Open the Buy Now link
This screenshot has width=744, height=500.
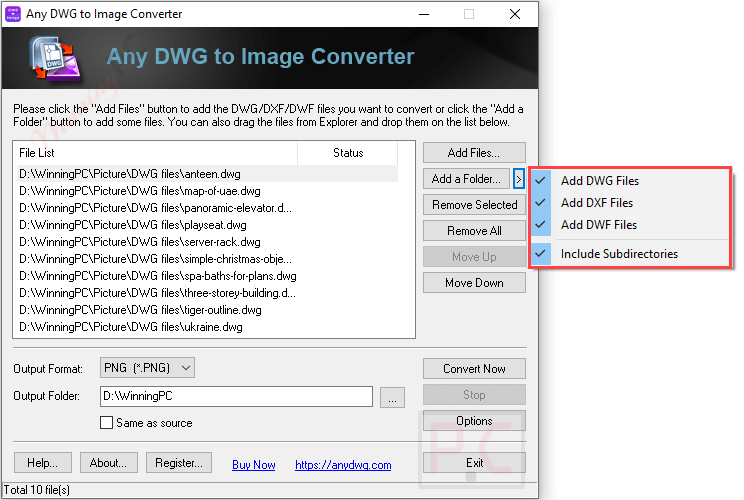point(254,465)
